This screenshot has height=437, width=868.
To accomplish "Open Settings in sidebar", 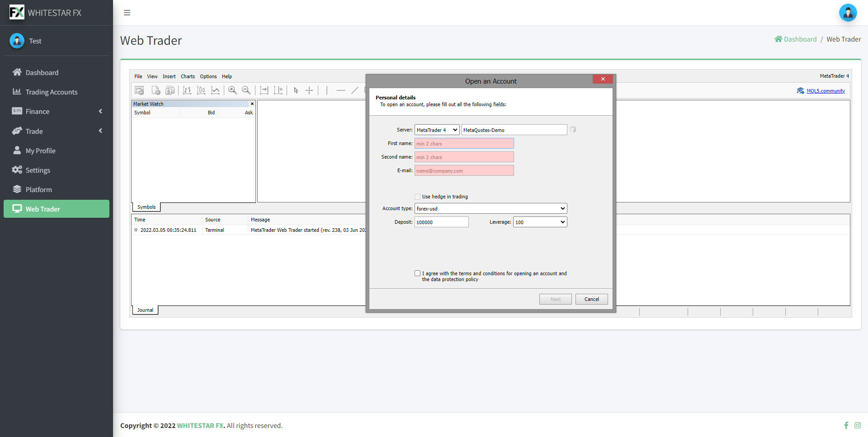I will pyautogui.click(x=57, y=170).
